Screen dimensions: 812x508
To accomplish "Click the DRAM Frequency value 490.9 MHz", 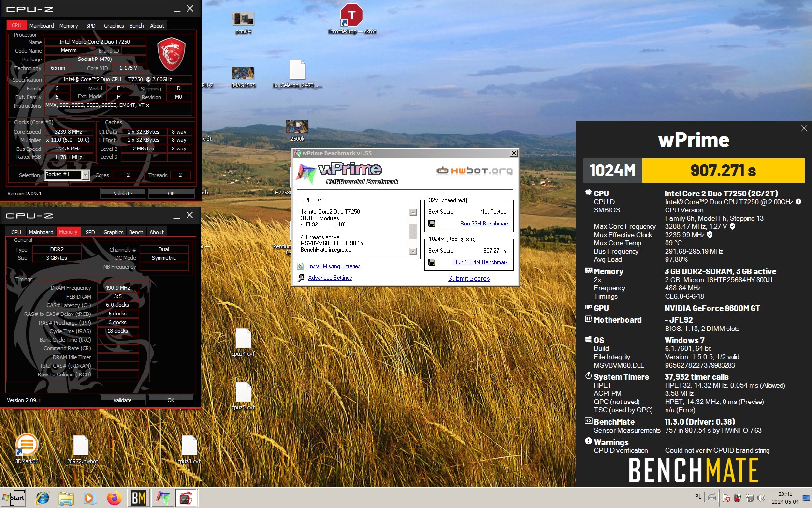I will point(117,288).
